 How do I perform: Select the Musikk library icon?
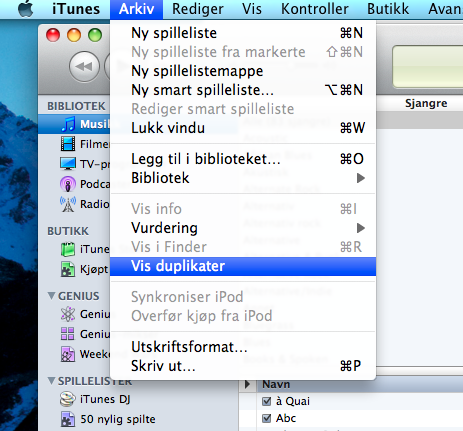click(68, 124)
